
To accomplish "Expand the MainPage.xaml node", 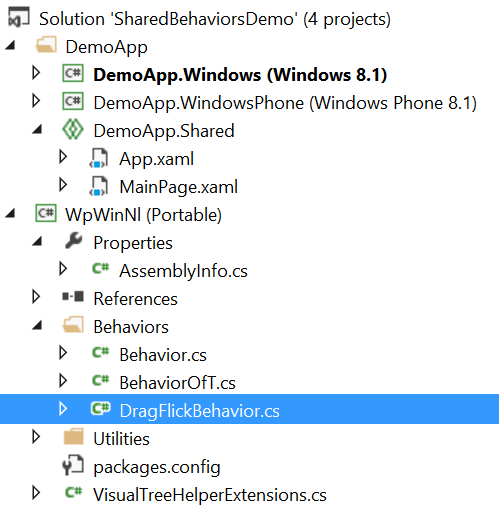I will pos(63,185).
